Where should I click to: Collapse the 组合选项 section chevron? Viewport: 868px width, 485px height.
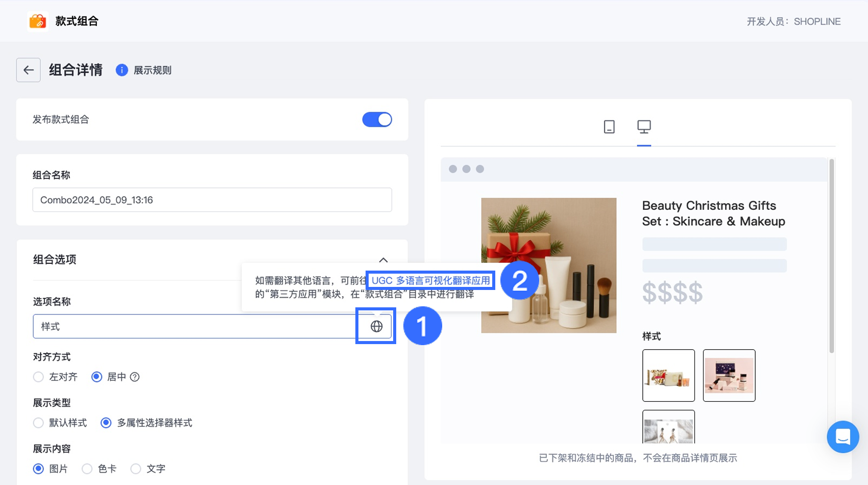383,260
